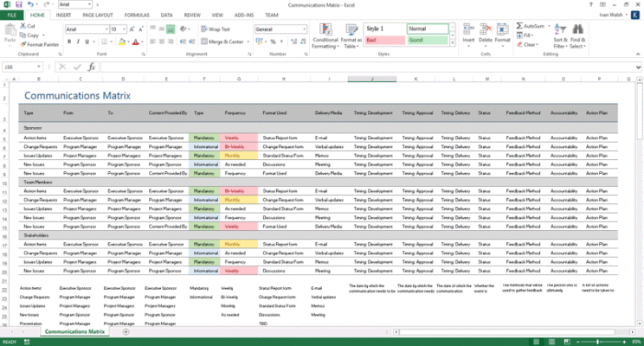The image size is (644, 346).
Task: Apply Percent Style format
Action: (273, 42)
